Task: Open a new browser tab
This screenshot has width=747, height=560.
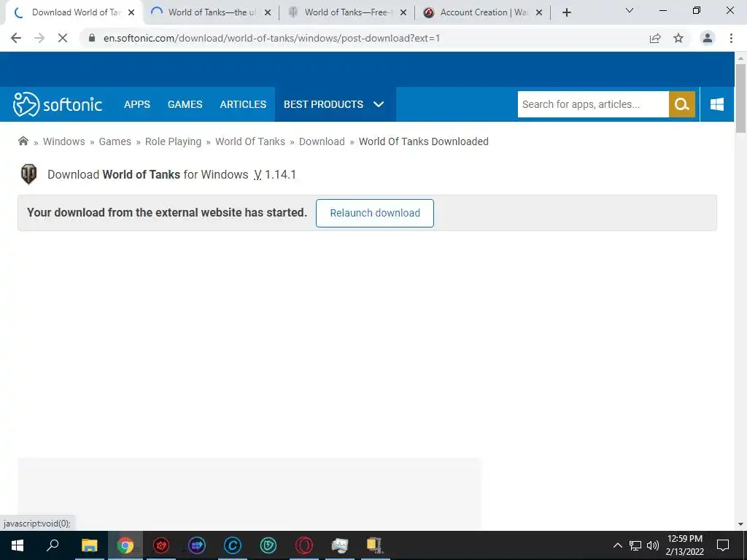Action: tap(566, 13)
